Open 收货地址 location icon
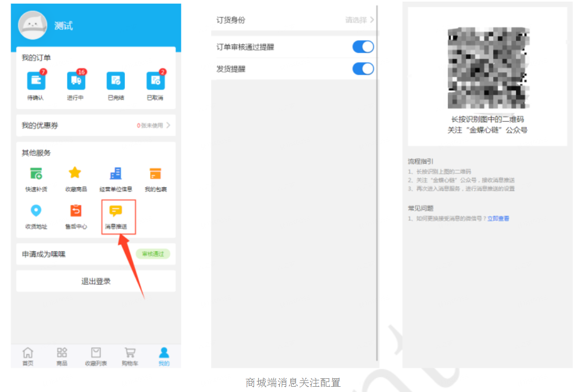Image resolution: width=584 pixels, height=392 pixels. click(x=36, y=211)
